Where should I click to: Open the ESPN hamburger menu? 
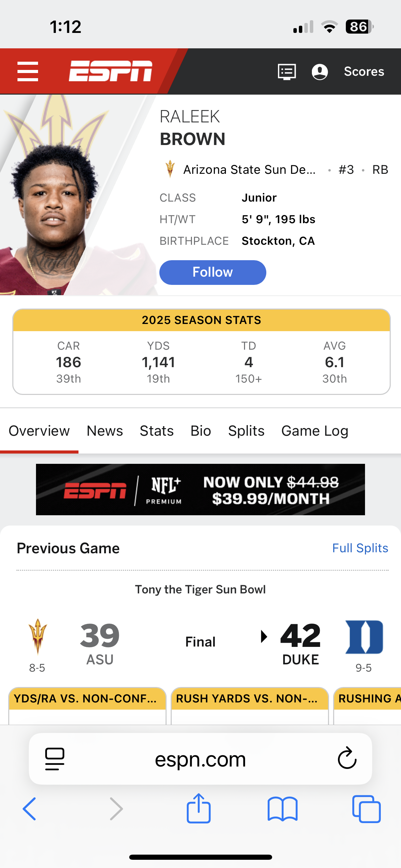point(28,71)
